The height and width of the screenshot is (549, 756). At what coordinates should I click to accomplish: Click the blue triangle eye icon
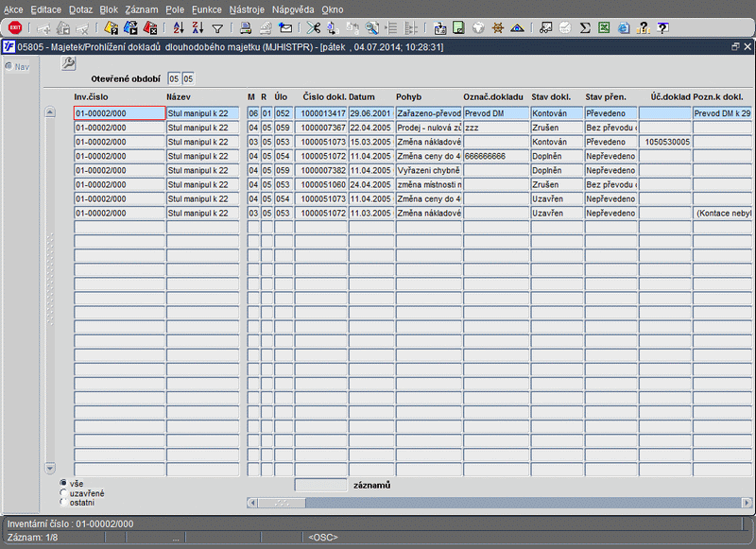[517, 28]
